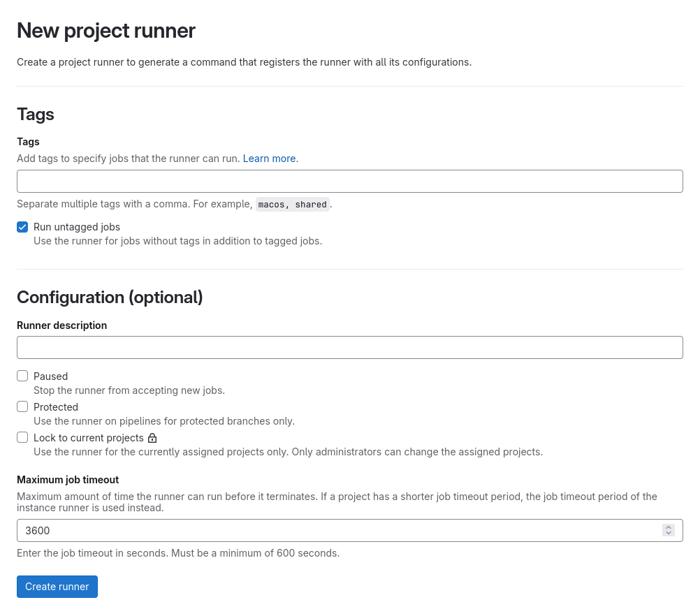
Task: Open the Learn more link about tags
Action: [269, 159]
